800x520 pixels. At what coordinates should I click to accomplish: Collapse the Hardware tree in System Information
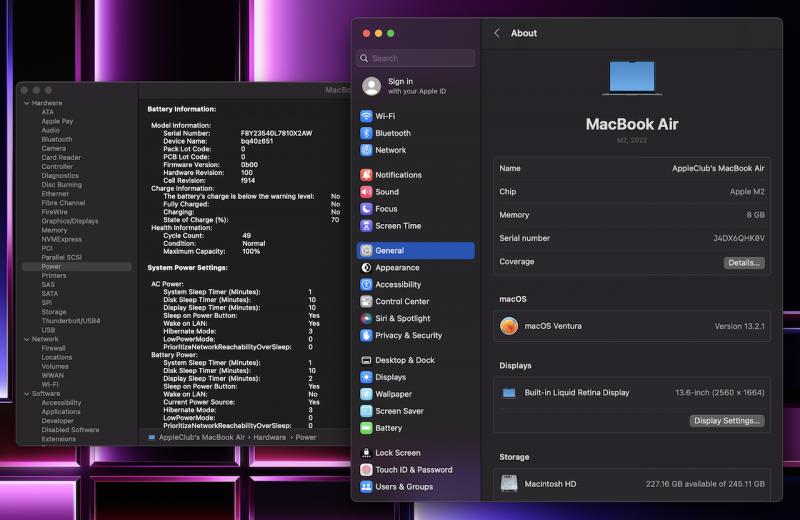(x=27, y=103)
